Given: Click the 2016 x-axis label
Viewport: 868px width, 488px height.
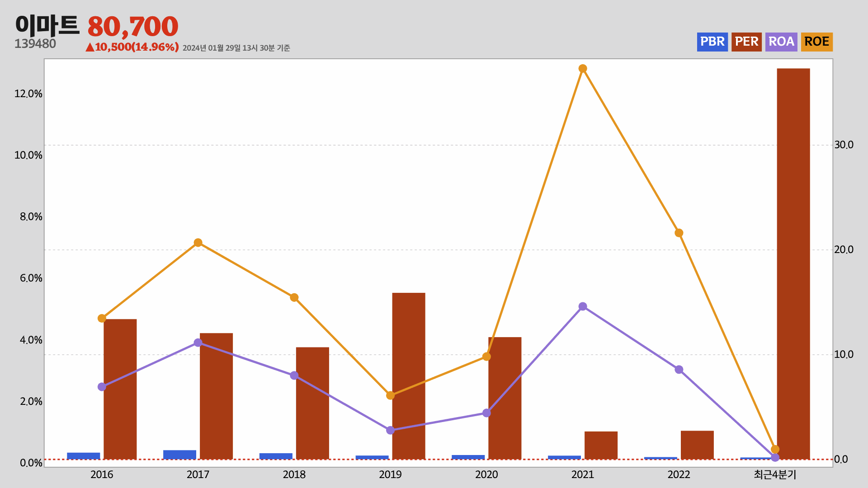Looking at the screenshot, I should pos(102,474).
